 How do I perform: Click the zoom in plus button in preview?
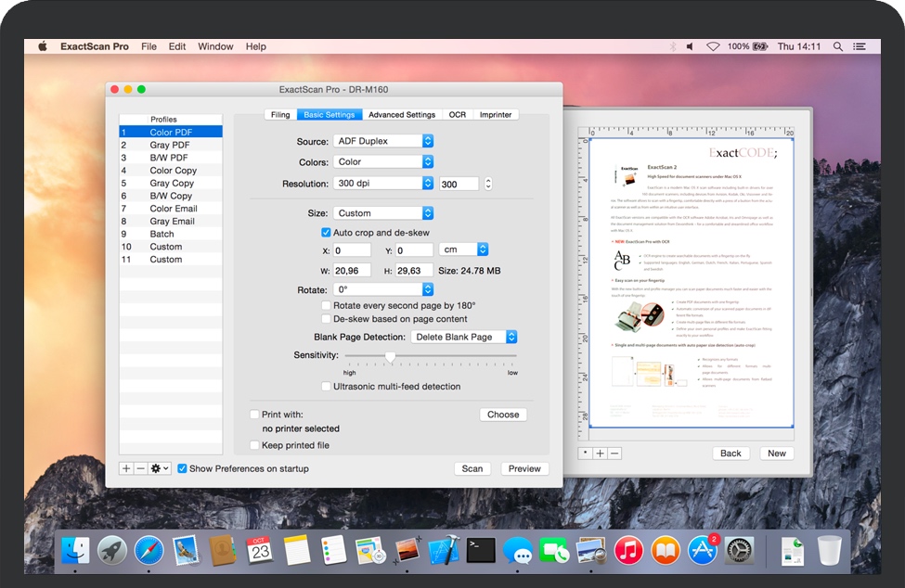coord(600,454)
